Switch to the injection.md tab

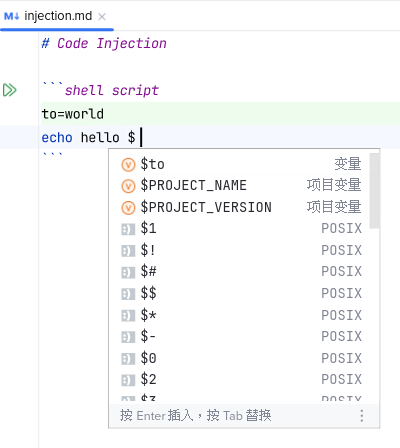point(57,16)
